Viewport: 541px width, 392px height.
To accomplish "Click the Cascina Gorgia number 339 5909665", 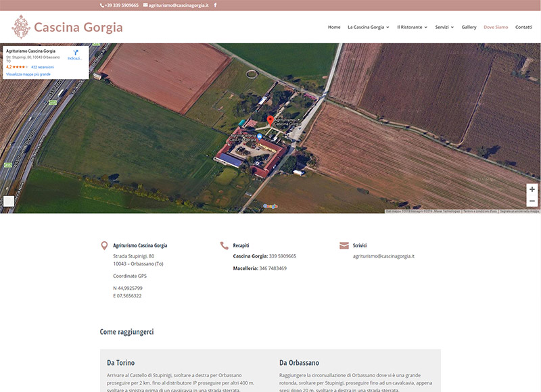I will pyautogui.click(x=283, y=256).
